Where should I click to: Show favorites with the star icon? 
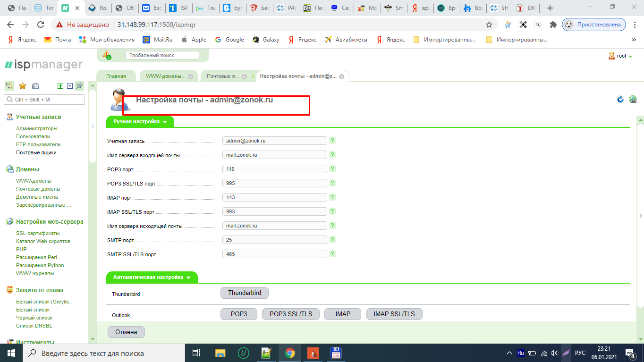[x=22, y=86]
